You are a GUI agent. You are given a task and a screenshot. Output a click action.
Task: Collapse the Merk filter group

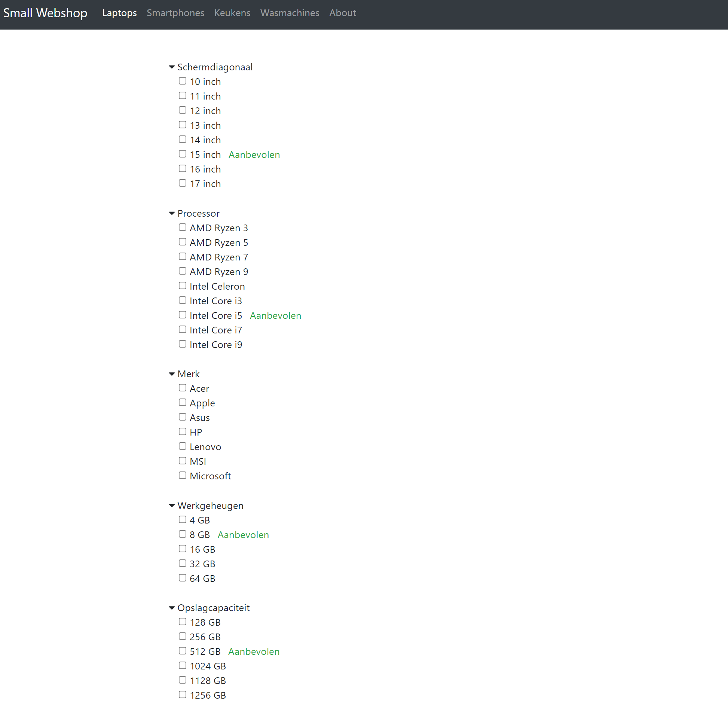coord(172,374)
